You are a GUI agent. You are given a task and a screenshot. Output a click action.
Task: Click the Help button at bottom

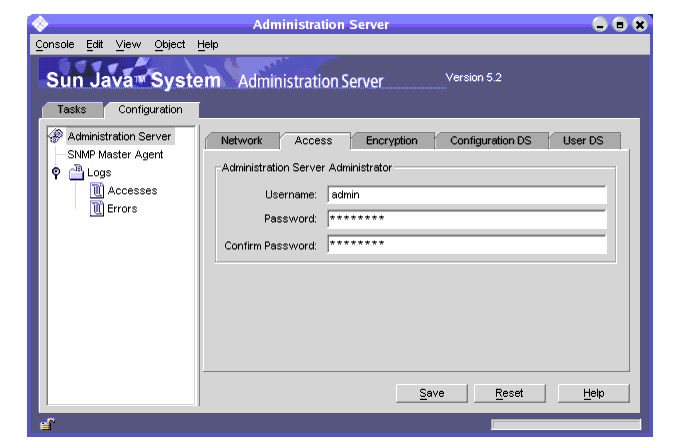[594, 393]
